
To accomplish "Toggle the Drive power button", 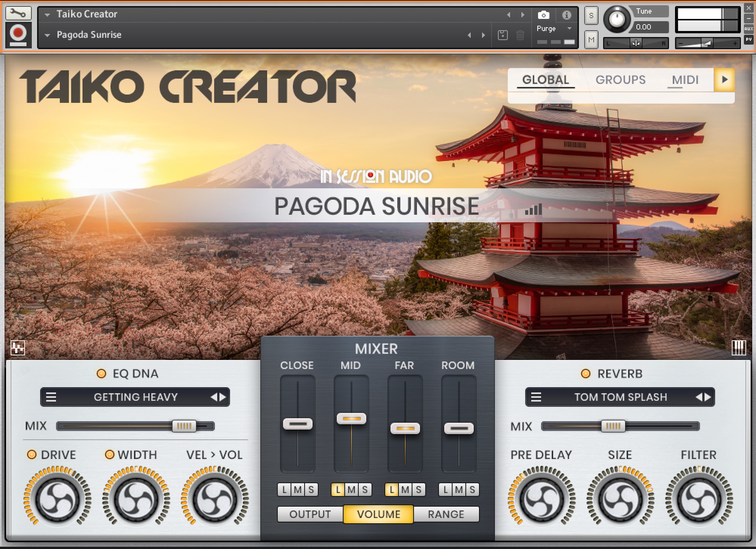I will (32, 454).
